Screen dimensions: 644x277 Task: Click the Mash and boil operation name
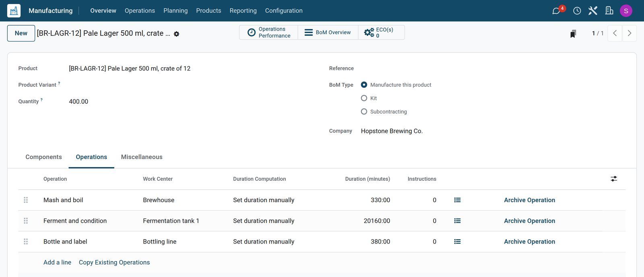click(x=63, y=200)
